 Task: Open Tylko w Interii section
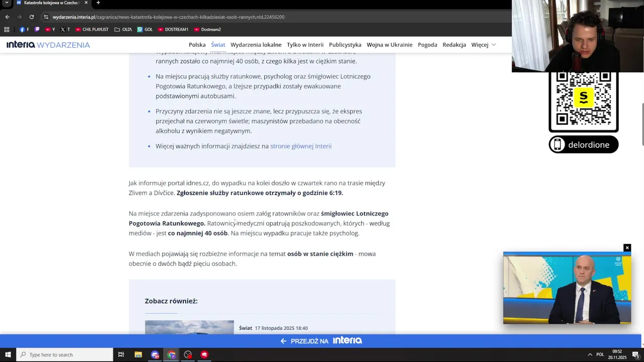tap(305, 45)
